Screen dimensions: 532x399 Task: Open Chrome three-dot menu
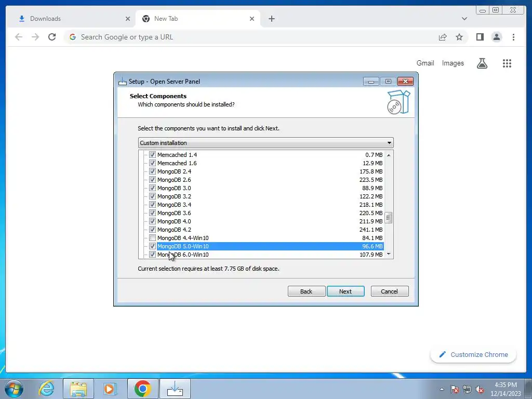click(x=513, y=37)
